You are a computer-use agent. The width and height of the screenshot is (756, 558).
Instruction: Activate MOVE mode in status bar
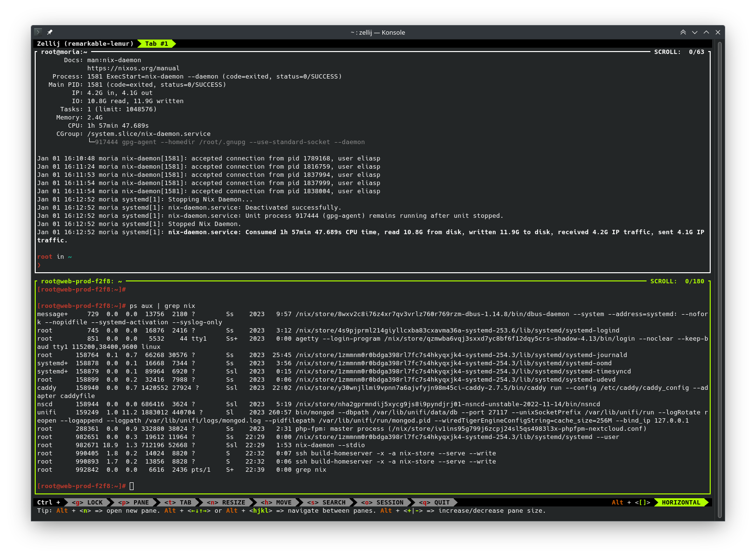pos(276,503)
